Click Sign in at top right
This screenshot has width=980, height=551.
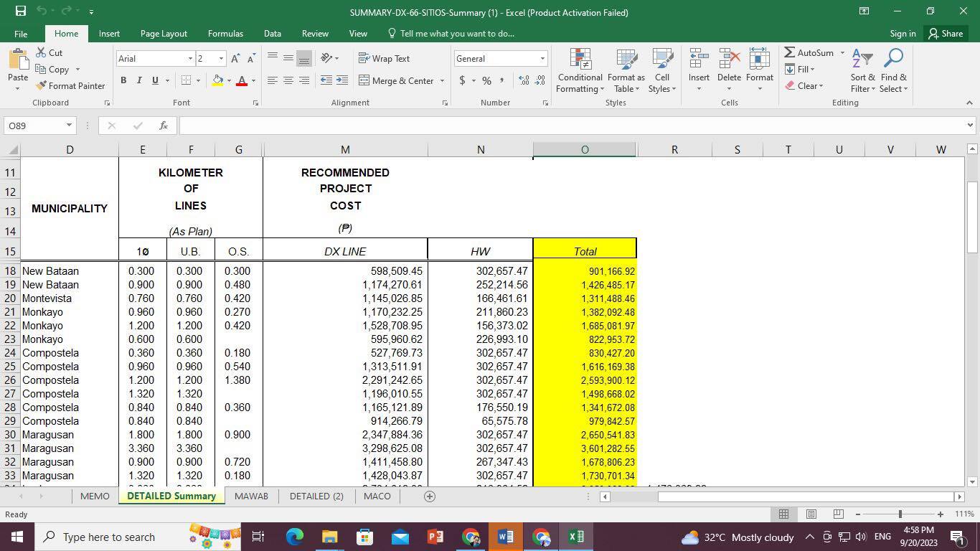tap(903, 34)
